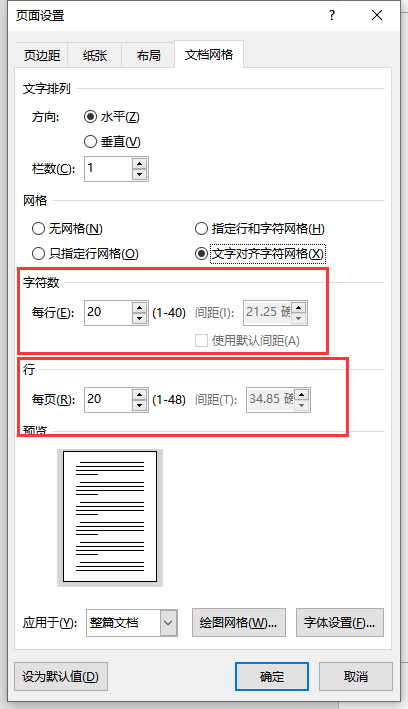
Task: Decrease character 间距 21.25 磅 value
Action: pyautogui.click(x=299, y=318)
